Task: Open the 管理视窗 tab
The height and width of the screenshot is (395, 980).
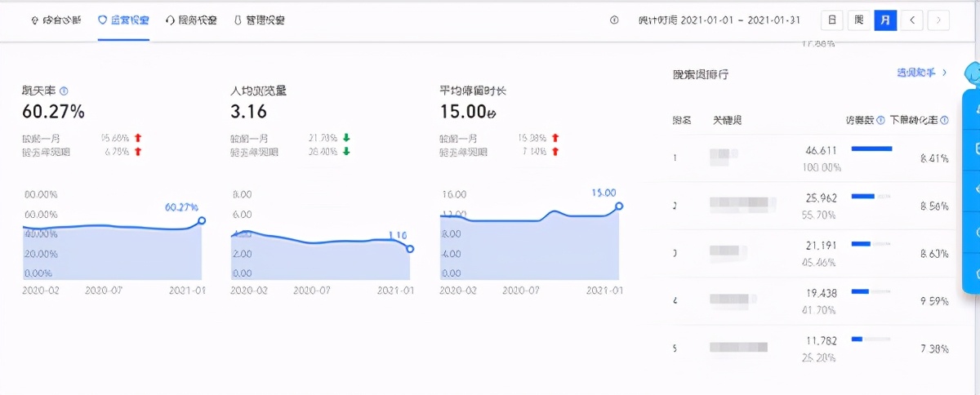Action: tap(259, 20)
